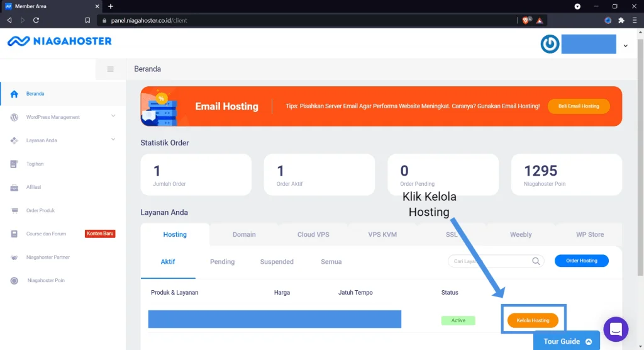Click the Produk & Layanan column header

click(x=175, y=293)
